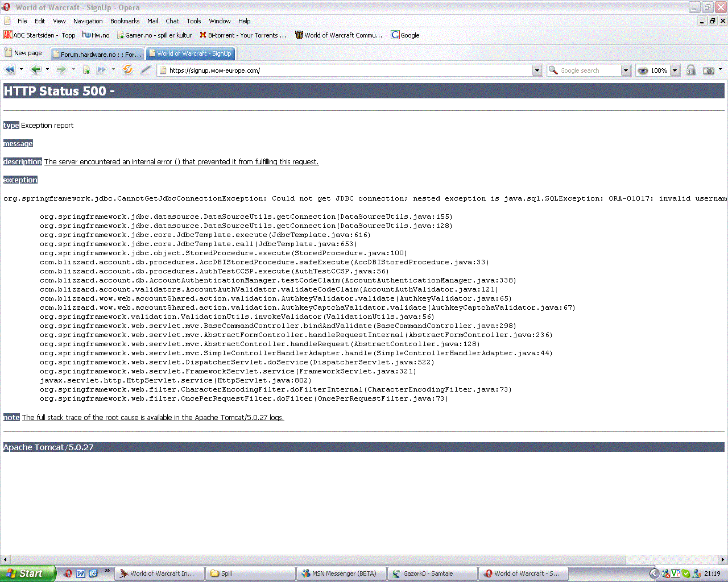Screen dimensions: 728x582
Task: Click the Opera logo in the title bar
Action: pyautogui.click(x=6, y=7)
